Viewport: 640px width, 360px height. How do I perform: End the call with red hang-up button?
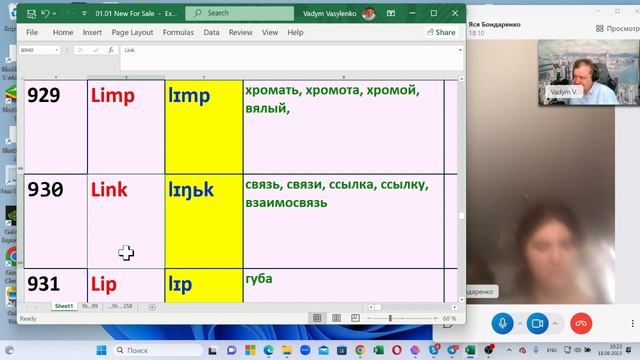(x=581, y=323)
